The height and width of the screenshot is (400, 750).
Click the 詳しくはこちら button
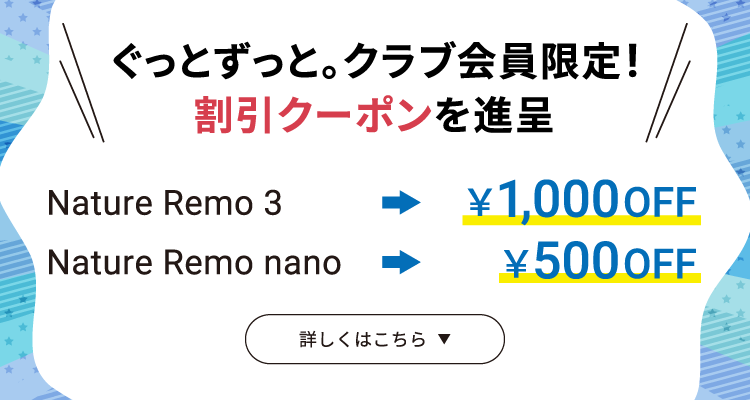tap(375, 339)
